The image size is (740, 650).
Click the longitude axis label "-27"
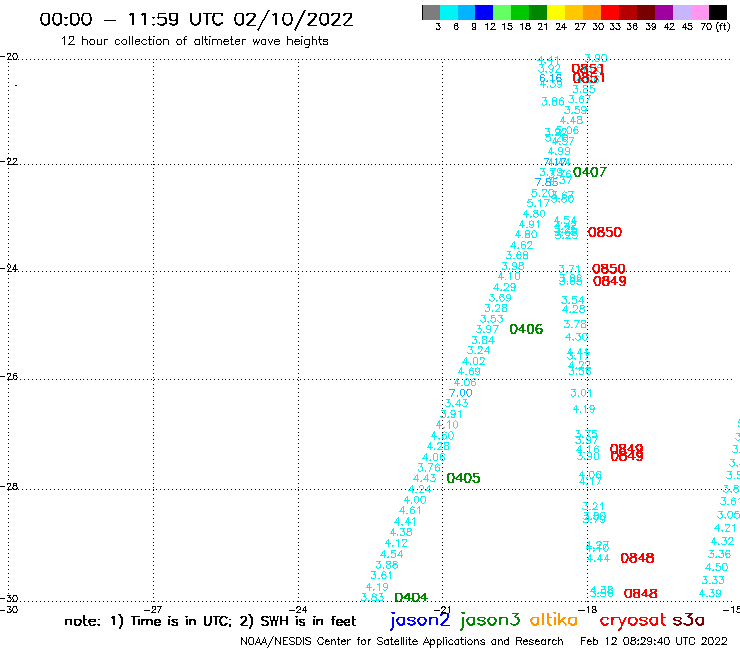click(x=153, y=609)
